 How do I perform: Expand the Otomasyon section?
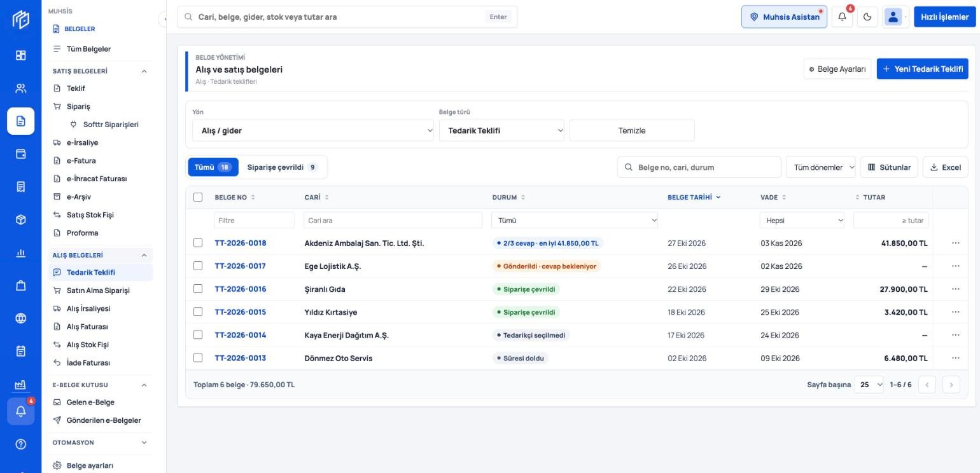pos(144,442)
